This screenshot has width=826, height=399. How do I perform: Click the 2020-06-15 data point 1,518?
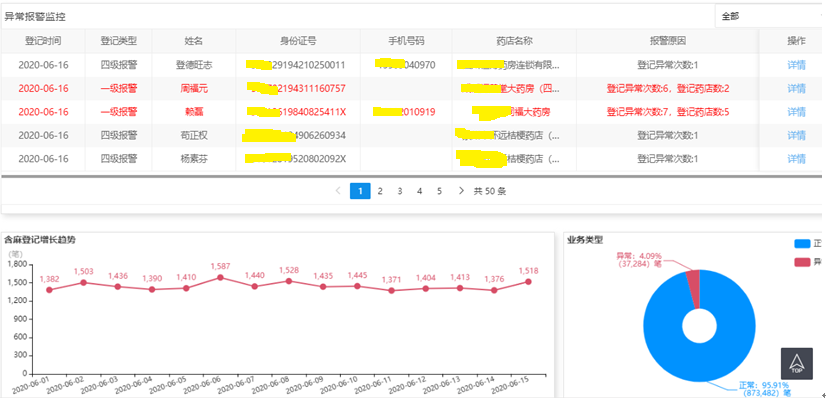(528, 281)
